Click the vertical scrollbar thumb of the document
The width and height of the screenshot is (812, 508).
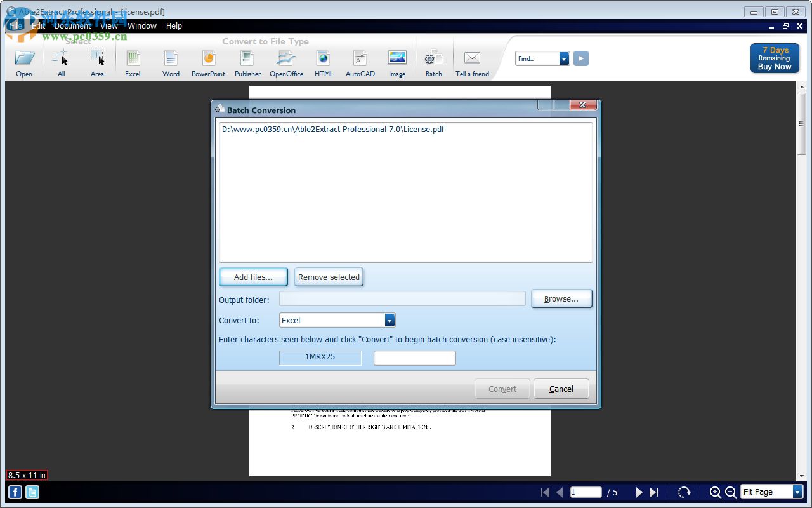pyautogui.click(x=802, y=123)
